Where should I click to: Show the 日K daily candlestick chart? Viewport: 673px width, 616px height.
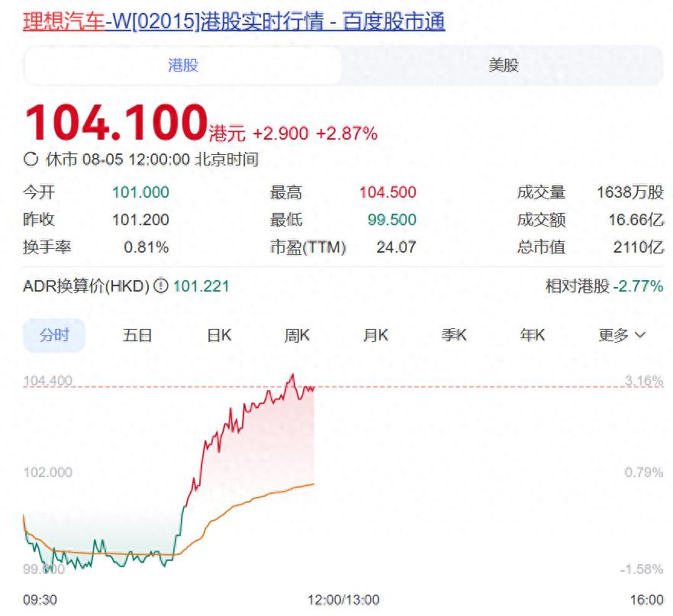click(219, 335)
